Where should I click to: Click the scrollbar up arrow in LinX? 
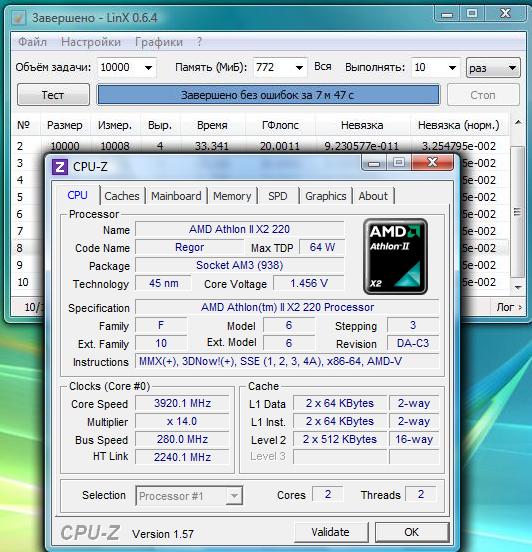pos(518,123)
